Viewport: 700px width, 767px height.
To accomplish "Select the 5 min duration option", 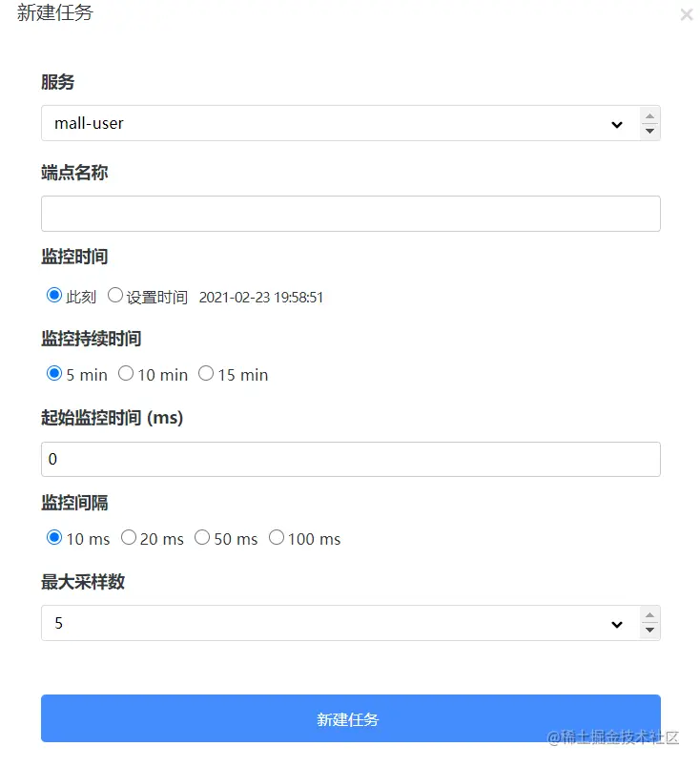I will pyautogui.click(x=54, y=373).
